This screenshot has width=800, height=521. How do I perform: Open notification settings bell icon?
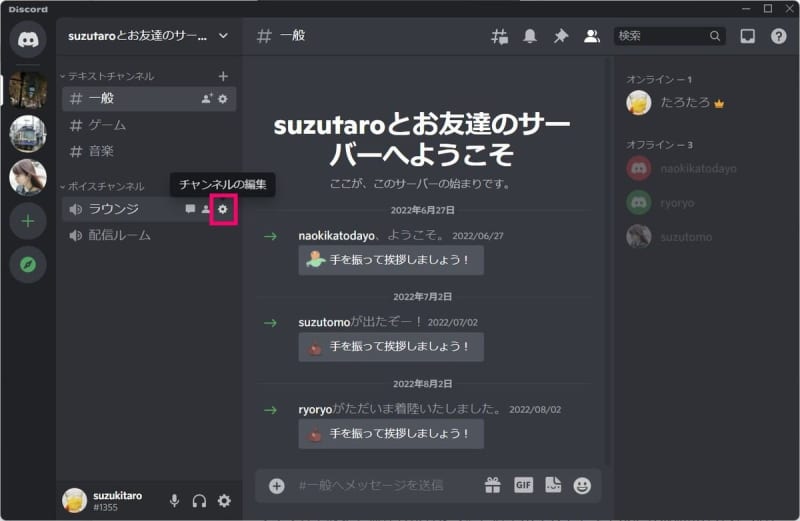point(530,36)
